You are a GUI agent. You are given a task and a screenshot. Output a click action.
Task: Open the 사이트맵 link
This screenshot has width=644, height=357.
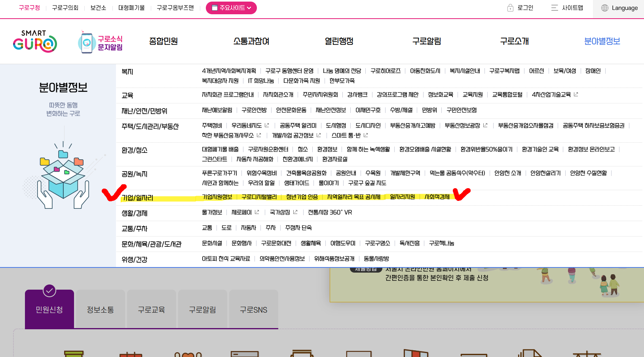tap(572, 8)
